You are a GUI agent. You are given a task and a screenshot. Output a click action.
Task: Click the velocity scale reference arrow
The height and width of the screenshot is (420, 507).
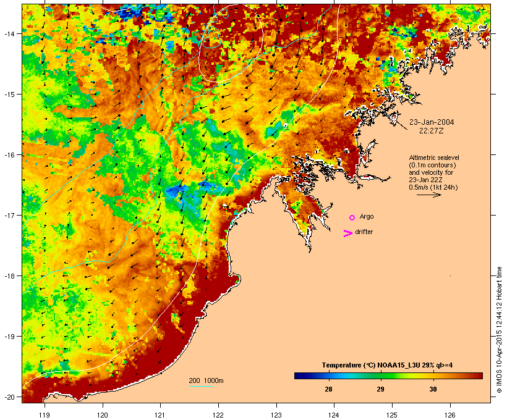[428, 195]
